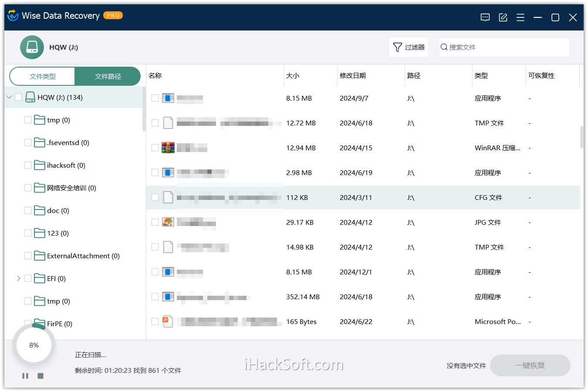Stop the scan
The height and width of the screenshot is (392, 588).
(41, 375)
